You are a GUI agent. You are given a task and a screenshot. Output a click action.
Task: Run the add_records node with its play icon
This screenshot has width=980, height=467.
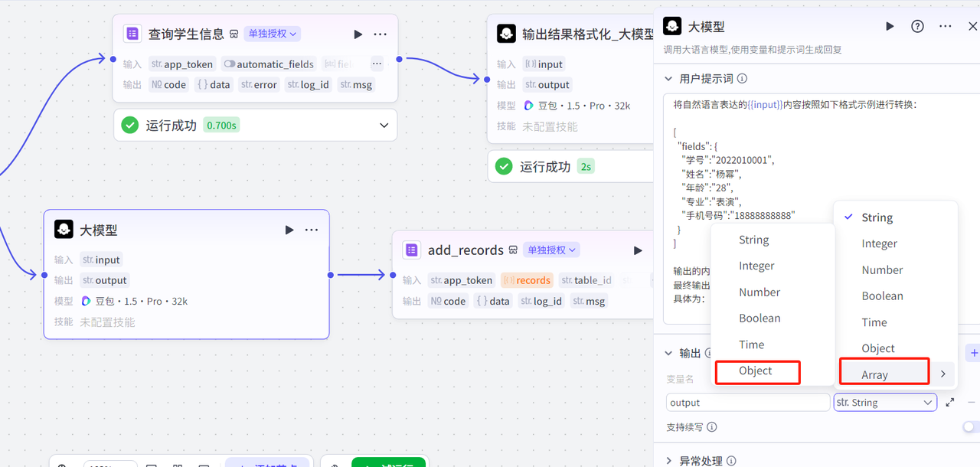pyautogui.click(x=638, y=250)
